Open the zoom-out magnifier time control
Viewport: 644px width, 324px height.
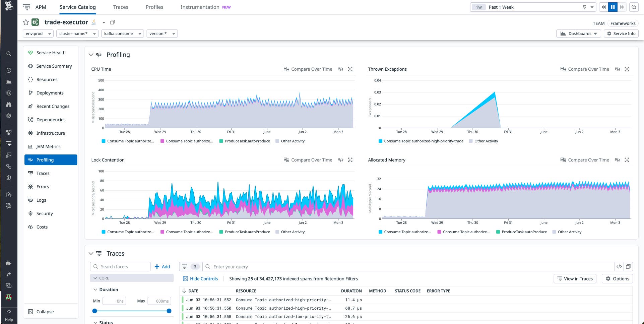[634, 7]
